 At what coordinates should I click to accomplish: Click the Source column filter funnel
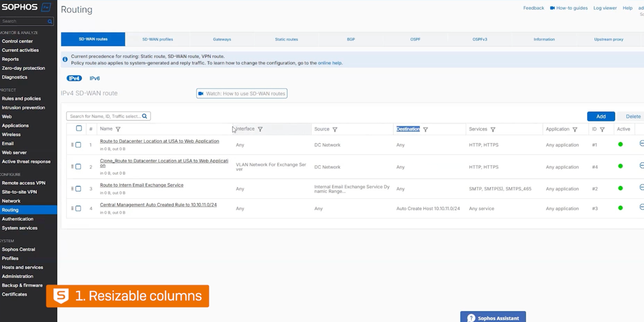click(x=335, y=129)
